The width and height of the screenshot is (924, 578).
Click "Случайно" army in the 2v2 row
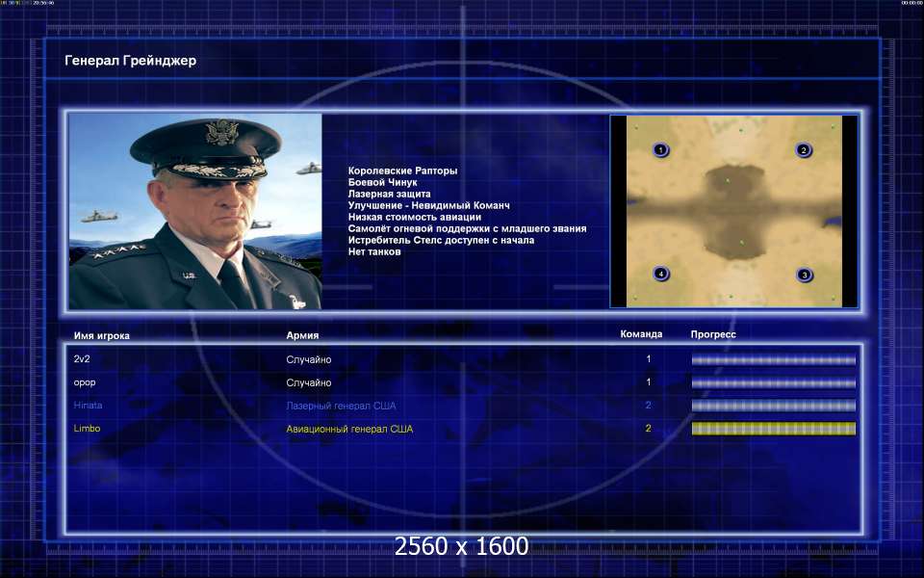coord(308,359)
